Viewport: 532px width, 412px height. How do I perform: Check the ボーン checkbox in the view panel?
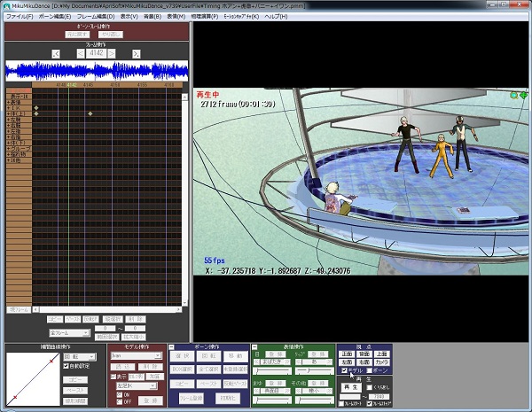[x=370, y=370]
